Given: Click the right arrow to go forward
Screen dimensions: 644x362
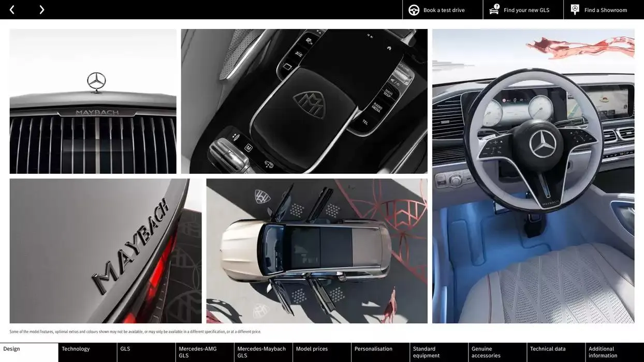Looking at the screenshot, I should click(x=41, y=9).
